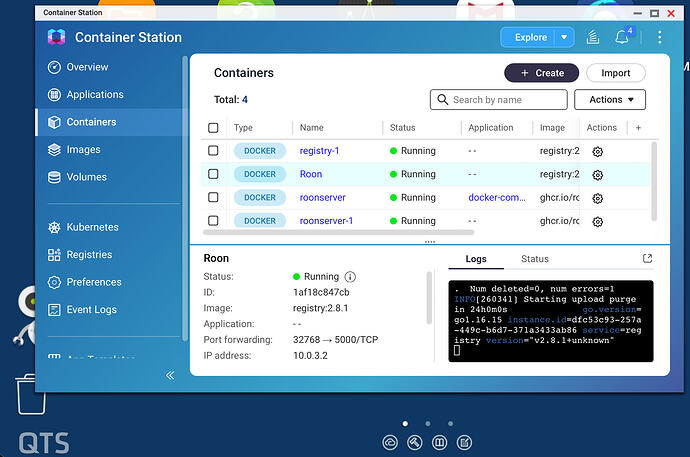Open the gear actions for Roon
The height and width of the screenshot is (457, 690).
(x=597, y=175)
